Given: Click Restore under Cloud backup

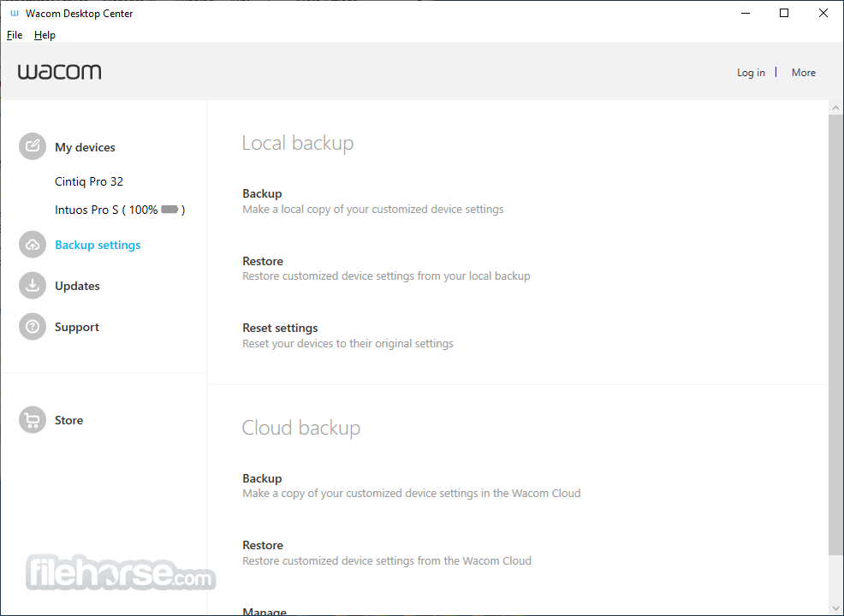Looking at the screenshot, I should tap(263, 545).
